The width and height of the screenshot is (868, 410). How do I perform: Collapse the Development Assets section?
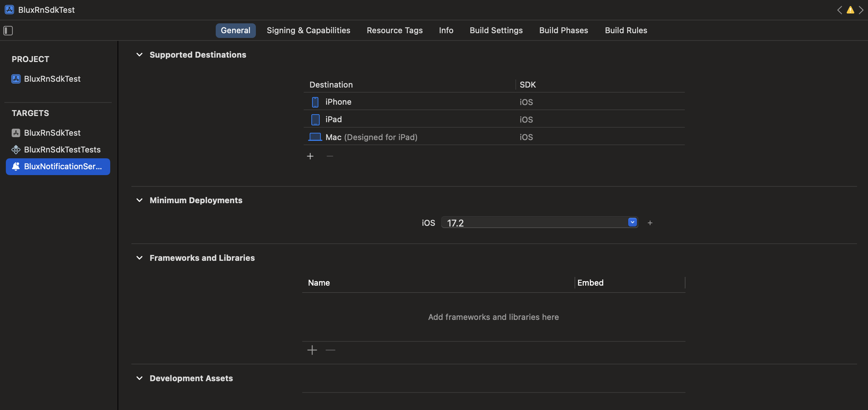139,378
